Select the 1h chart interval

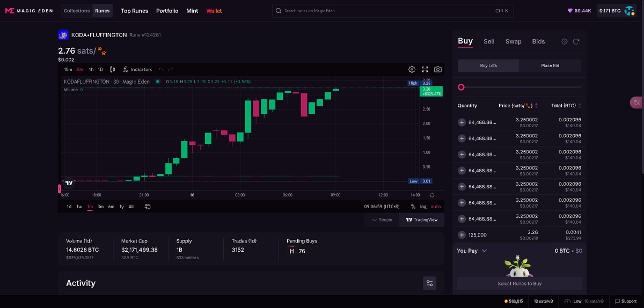coord(91,69)
